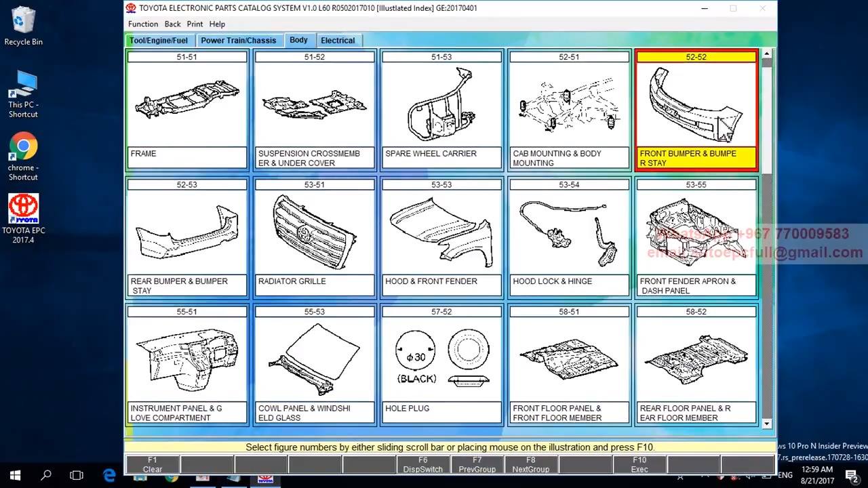
Task: Select the This PC shortcut desktop icon
Action: [x=24, y=94]
